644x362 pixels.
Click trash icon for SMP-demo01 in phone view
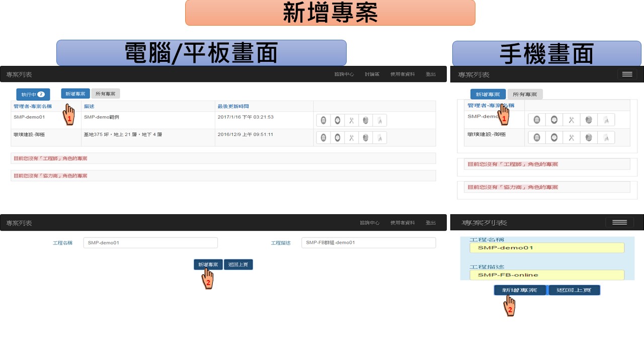tap(537, 120)
